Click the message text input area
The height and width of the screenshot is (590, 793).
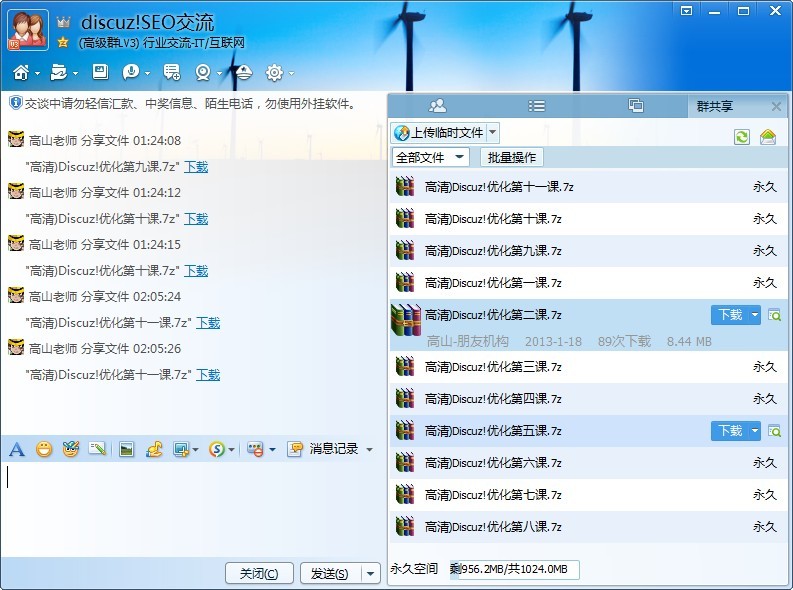[x=193, y=508]
